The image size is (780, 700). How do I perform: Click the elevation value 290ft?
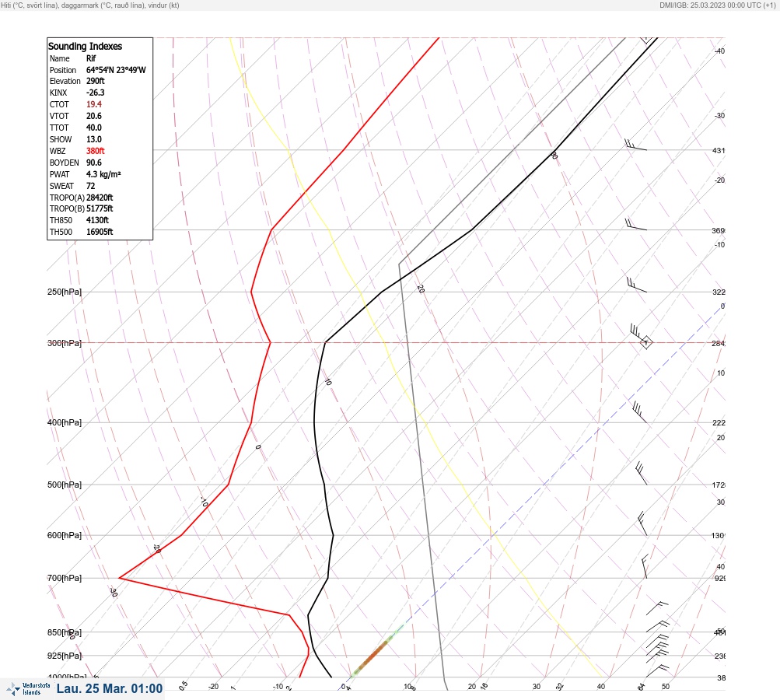tap(96, 81)
